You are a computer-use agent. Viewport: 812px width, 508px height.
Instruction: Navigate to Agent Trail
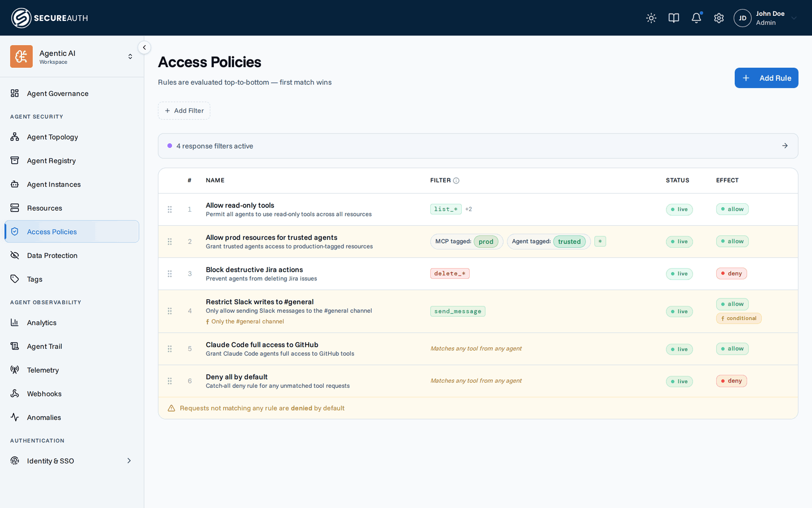[x=72, y=346]
